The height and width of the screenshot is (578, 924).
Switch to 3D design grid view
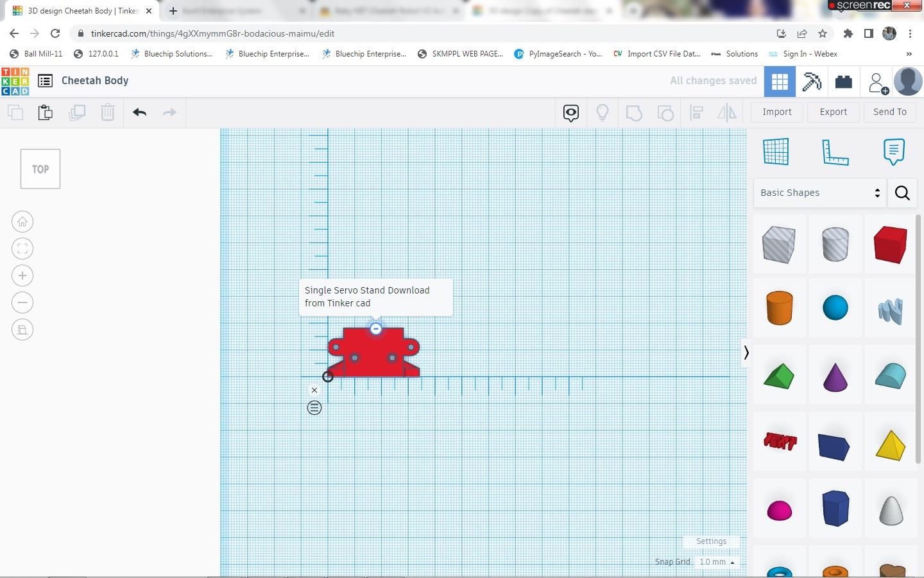tap(780, 82)
